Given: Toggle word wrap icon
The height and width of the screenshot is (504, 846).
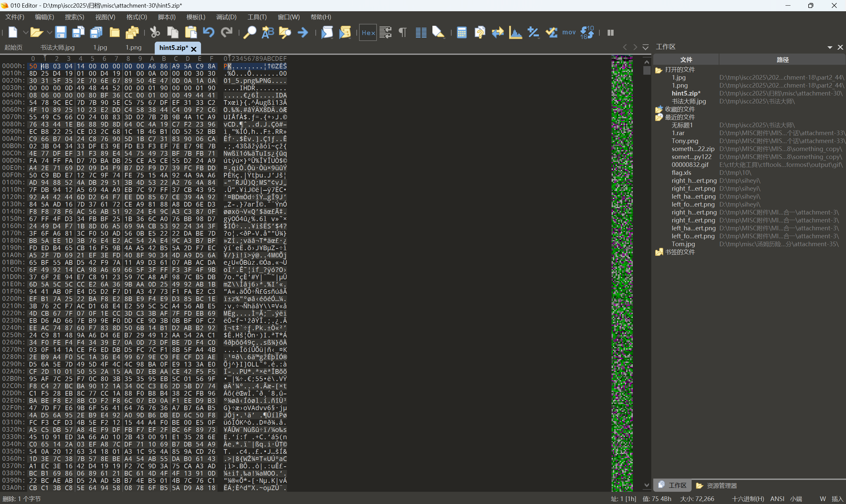Looking at the screenshot, I should click(385, 33).
